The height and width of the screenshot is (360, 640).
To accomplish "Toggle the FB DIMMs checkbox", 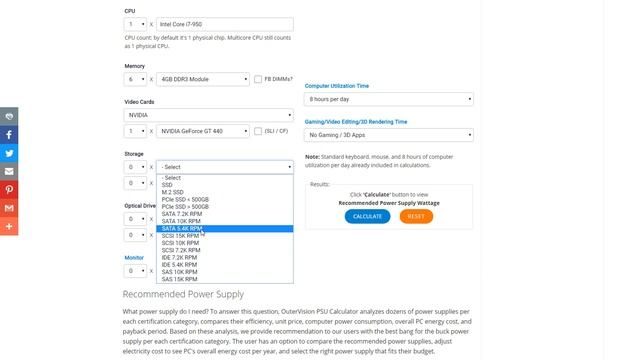I will [x=258, y=79].
